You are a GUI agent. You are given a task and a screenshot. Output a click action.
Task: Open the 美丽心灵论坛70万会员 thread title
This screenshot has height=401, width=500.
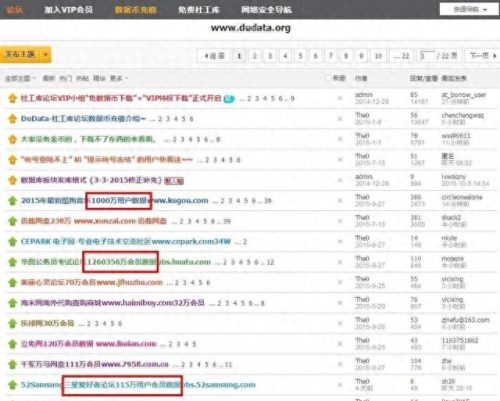tap(91, 283)
